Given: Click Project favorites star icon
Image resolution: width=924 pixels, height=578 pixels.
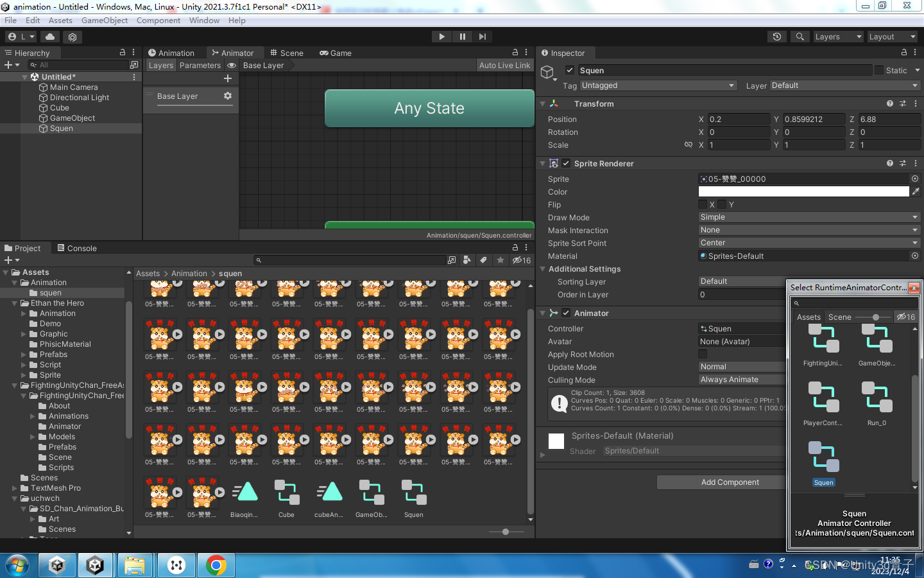Looking at the screenshot, I should click(500, 260).
